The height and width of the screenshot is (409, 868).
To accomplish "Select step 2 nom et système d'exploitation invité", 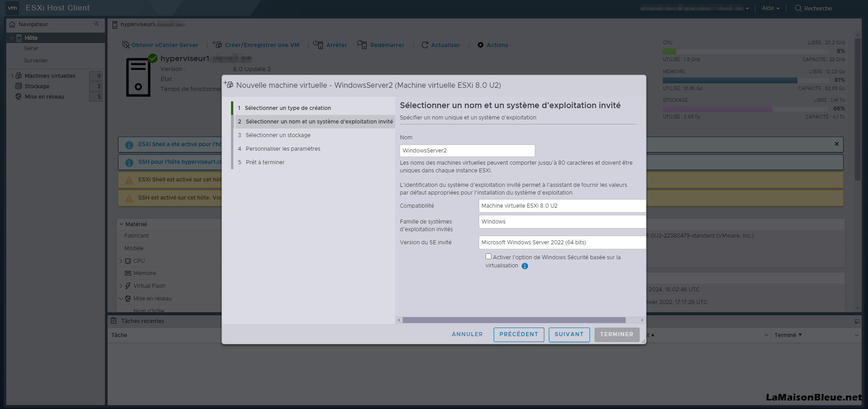I will pyautogui.click(x=315, y=122).
